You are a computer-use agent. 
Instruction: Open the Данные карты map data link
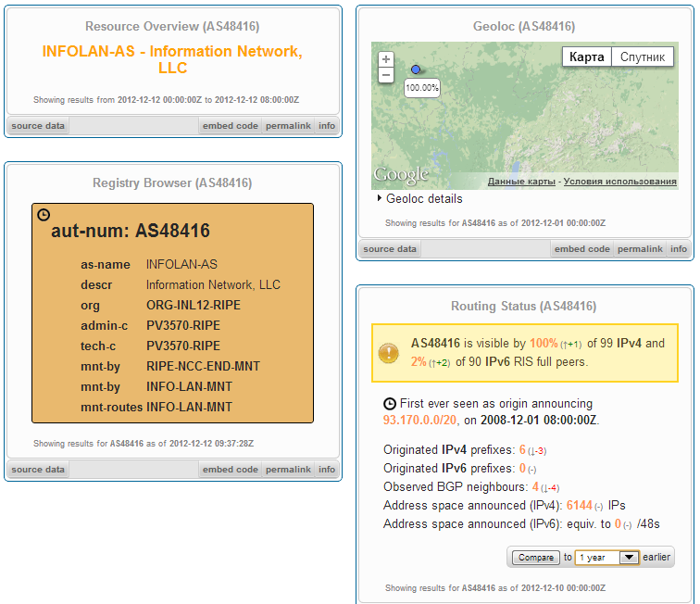tap(521, 182)
